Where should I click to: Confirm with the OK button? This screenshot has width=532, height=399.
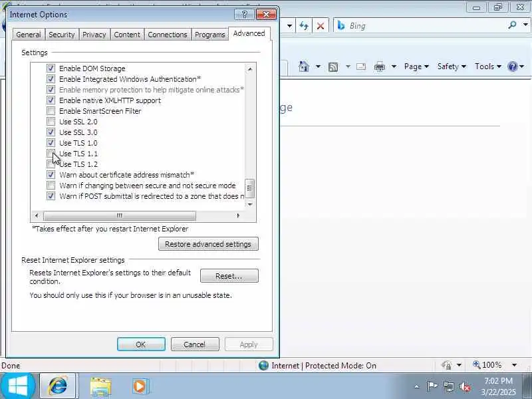(141, 344)
